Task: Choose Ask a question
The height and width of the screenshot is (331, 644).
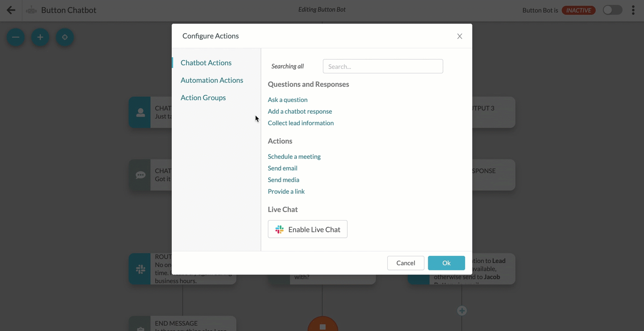Action: coord(288,100)
